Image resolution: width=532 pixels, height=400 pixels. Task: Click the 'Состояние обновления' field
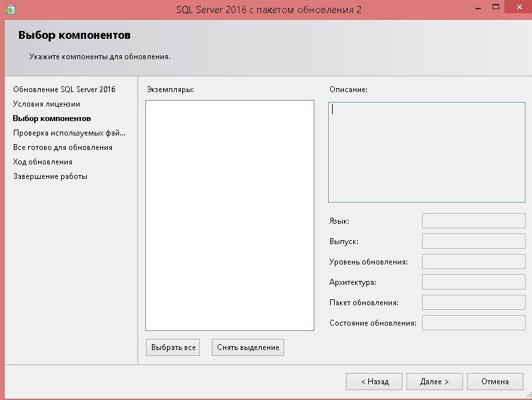click(473, 322)
